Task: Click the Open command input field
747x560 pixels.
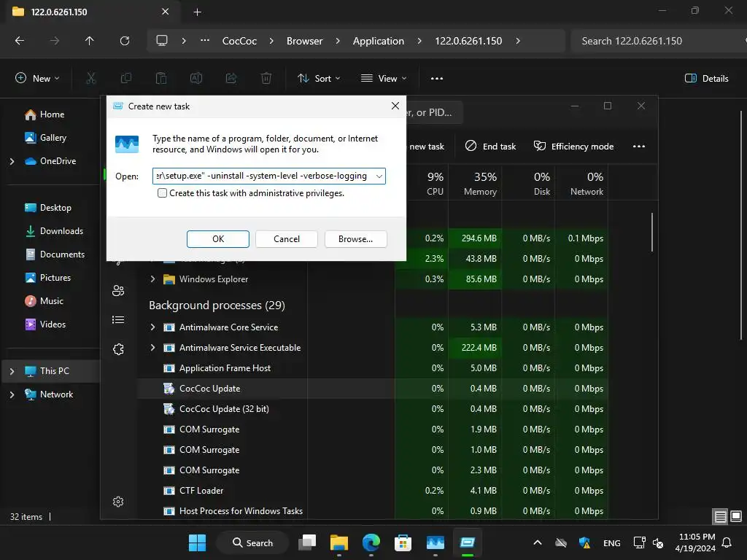Action: click(268, 176)
